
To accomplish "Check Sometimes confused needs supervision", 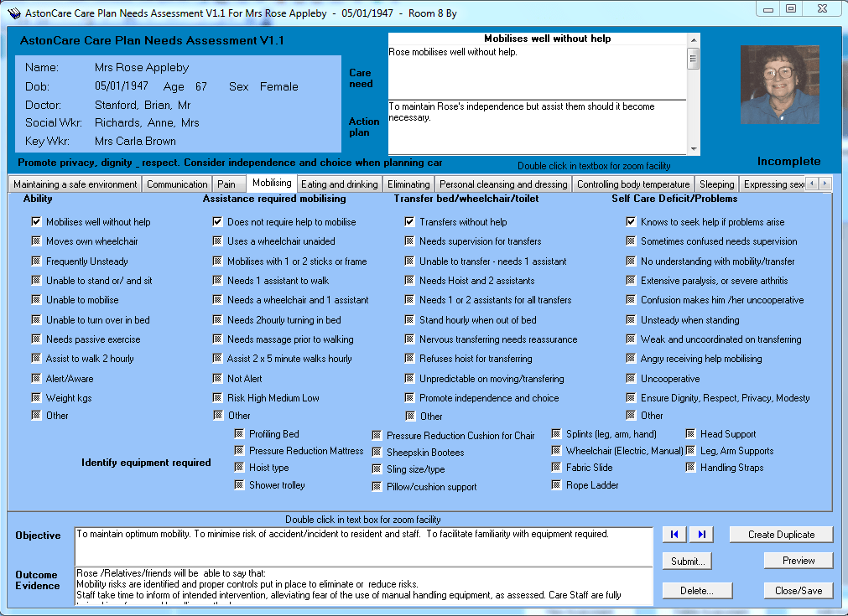I will 631,241.
